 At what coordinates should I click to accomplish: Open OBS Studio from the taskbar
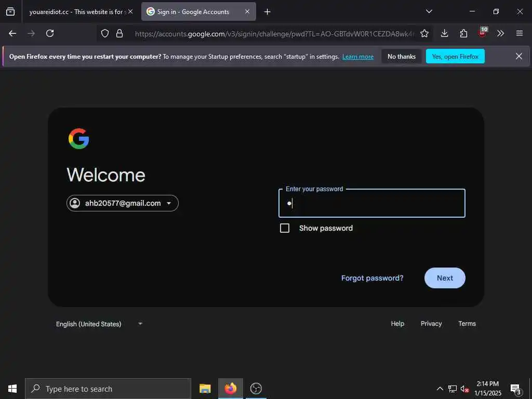(256, 389)
